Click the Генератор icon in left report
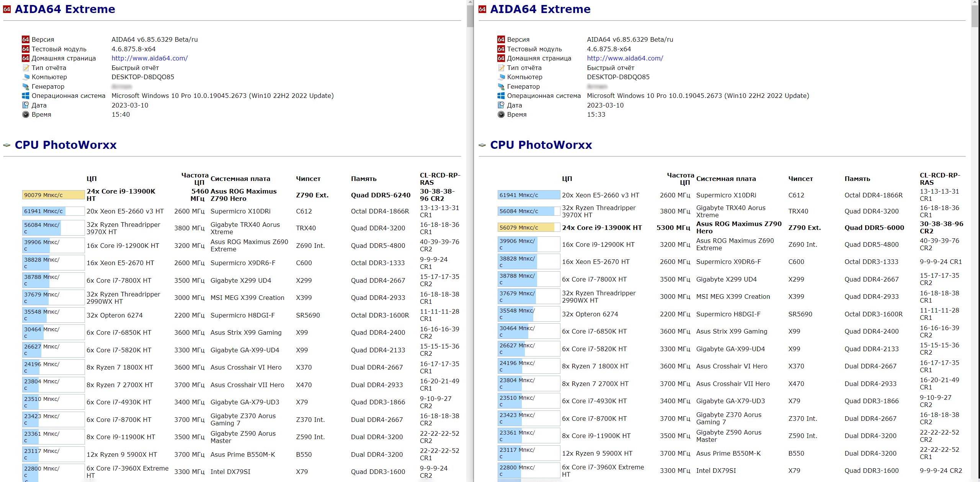The image size is (980, 482). pos(26,86)
